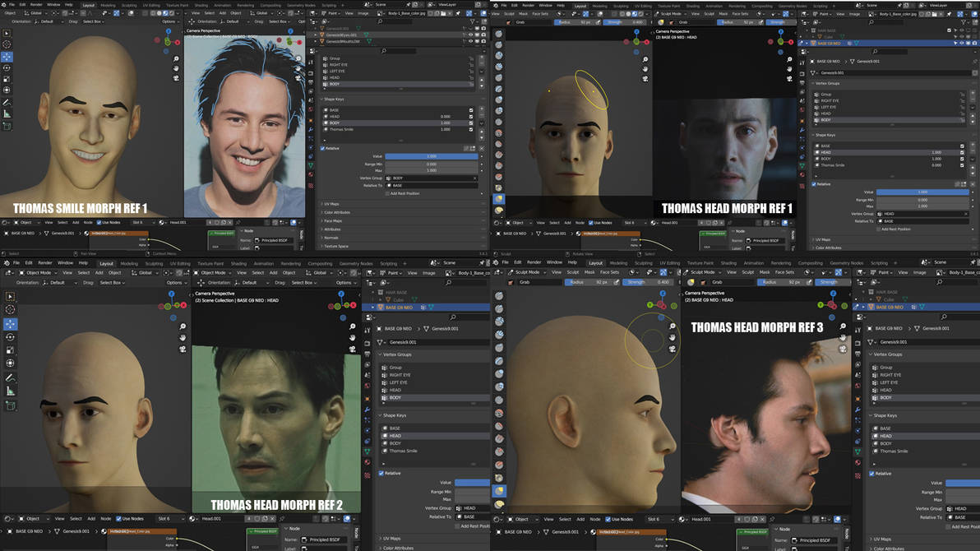Select BASE G9 NEO outliner row in top-right window
The width and height of the screenshot is (980, 551).
tap(887, 43)
